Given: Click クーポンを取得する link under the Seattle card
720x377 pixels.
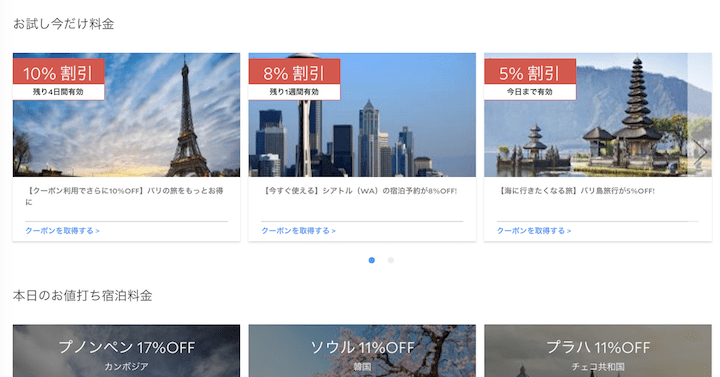Looking at the screenshot, I should click(x=298, y=231).
